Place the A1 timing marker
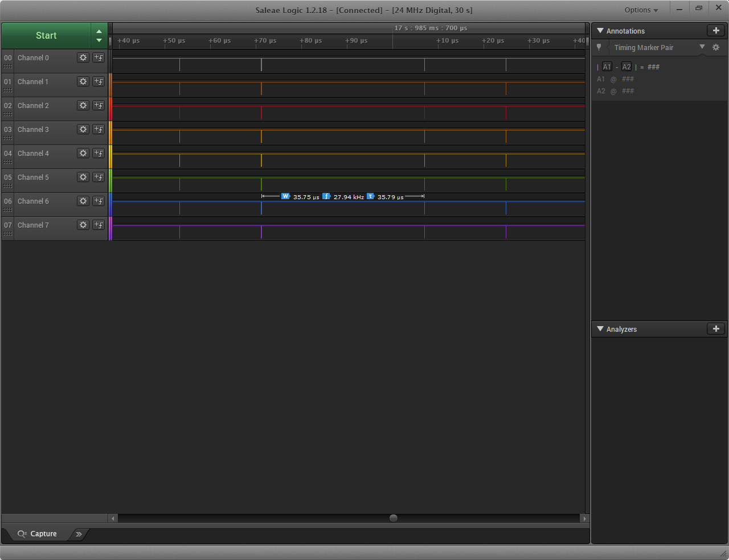Screen dimensions: 729x560 click(x=607, y=67)
